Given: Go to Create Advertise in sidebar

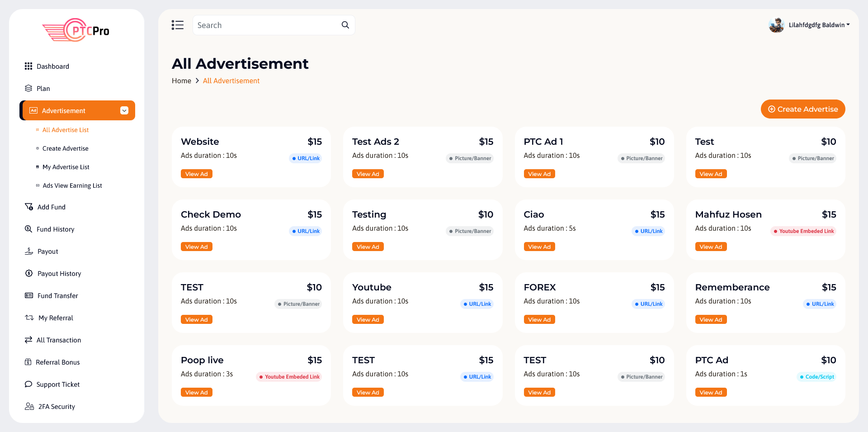Looking at the screenshot, I should (x=66, y=149).
